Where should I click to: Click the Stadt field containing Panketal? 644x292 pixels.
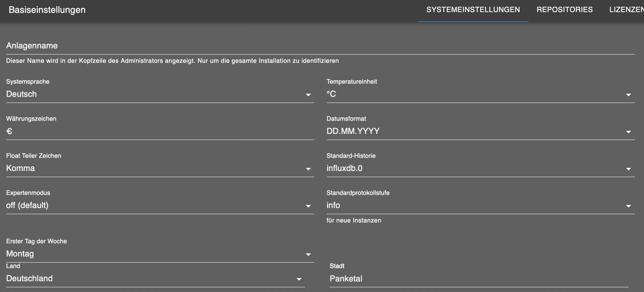click(x=479, y=279)
